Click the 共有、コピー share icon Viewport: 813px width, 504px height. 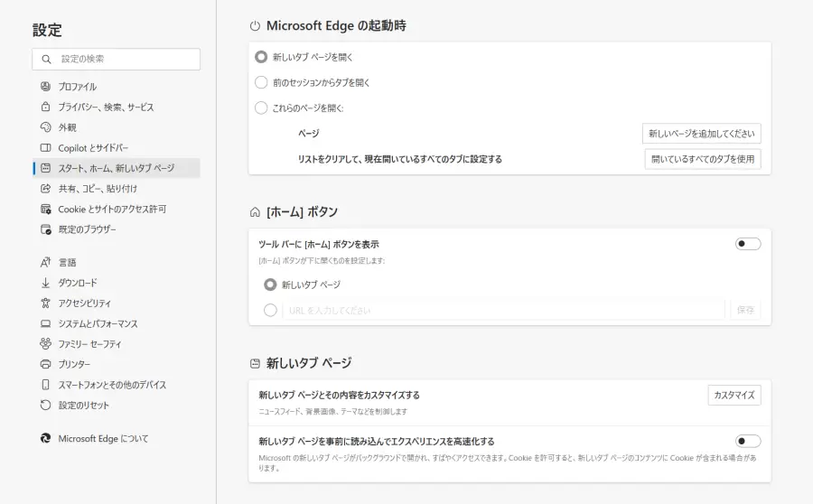click(x=46, y=188)
